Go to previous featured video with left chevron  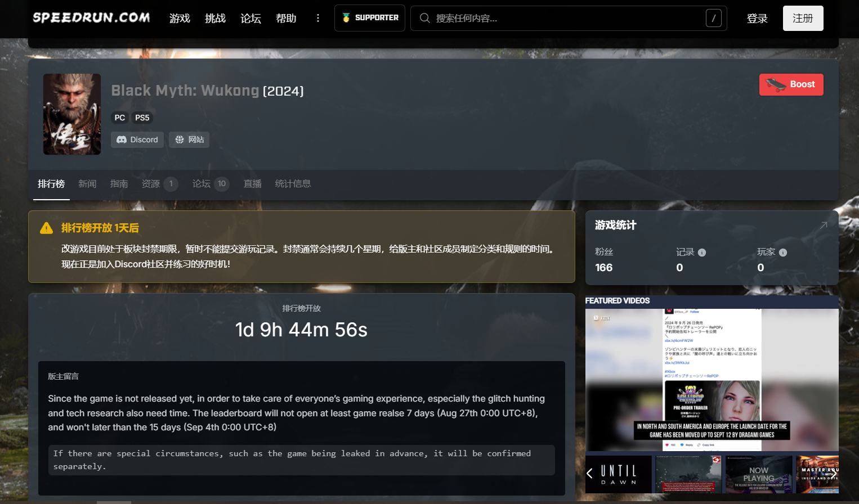[x=590, y=474]
